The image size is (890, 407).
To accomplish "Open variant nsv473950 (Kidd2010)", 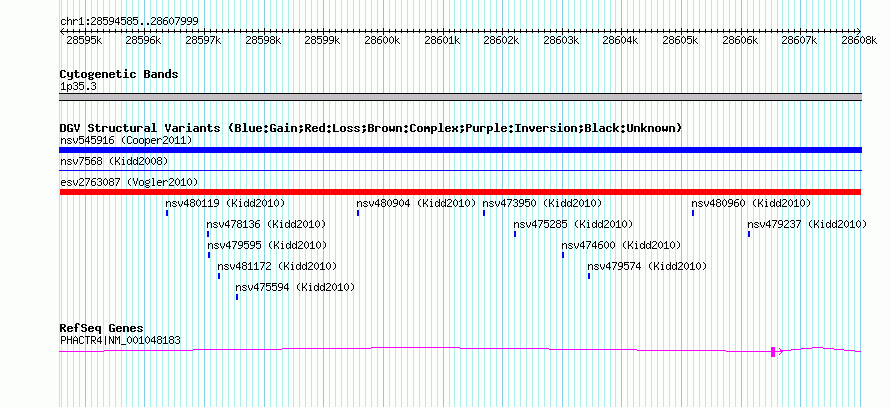I will (542, 203).
